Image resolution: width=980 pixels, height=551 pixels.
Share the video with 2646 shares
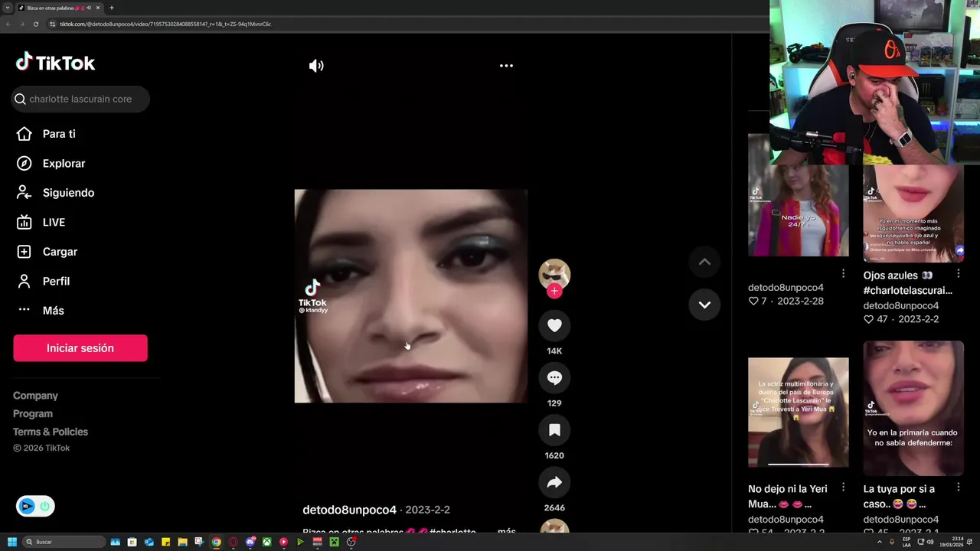(x=554, y=482)
